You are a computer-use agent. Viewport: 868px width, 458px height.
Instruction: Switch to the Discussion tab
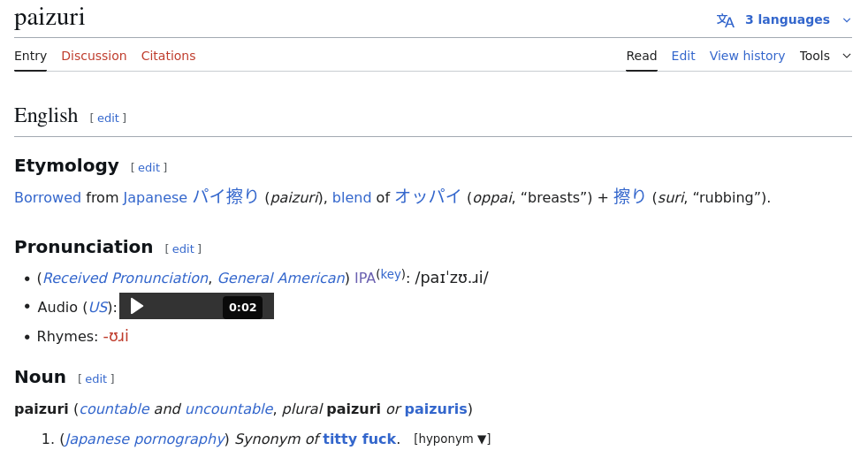(94, 56)
